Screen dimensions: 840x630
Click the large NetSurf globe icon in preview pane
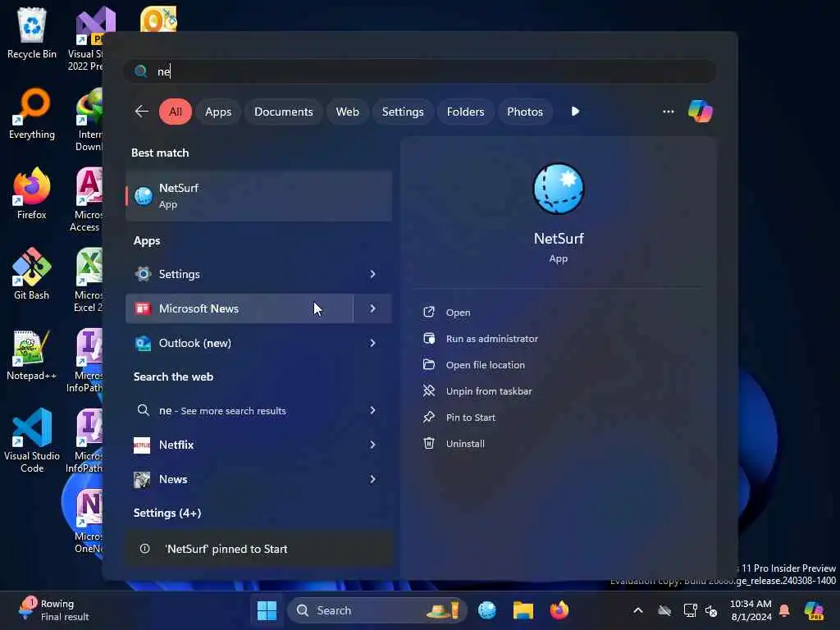click(x=558, y=189)
